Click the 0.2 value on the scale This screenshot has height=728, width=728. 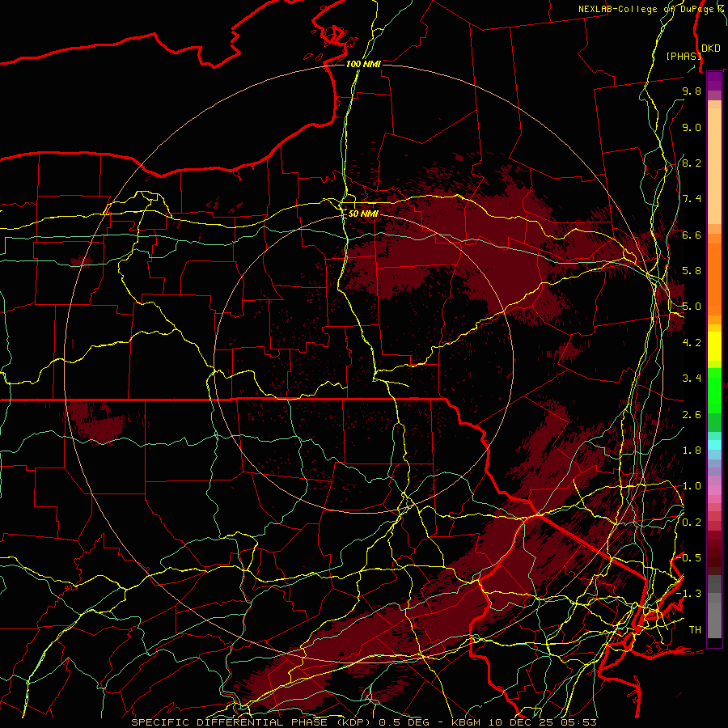coord(692,523)
